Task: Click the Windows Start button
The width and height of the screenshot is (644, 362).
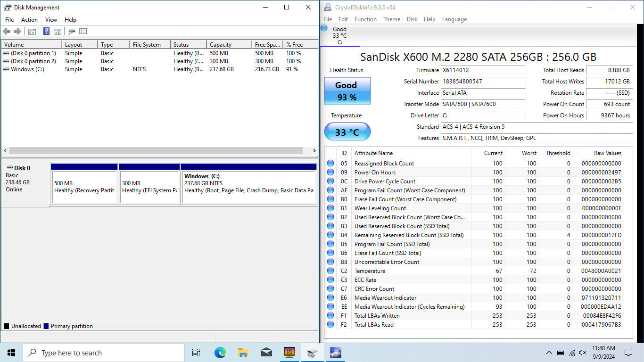Action: [x=11, y=353]
